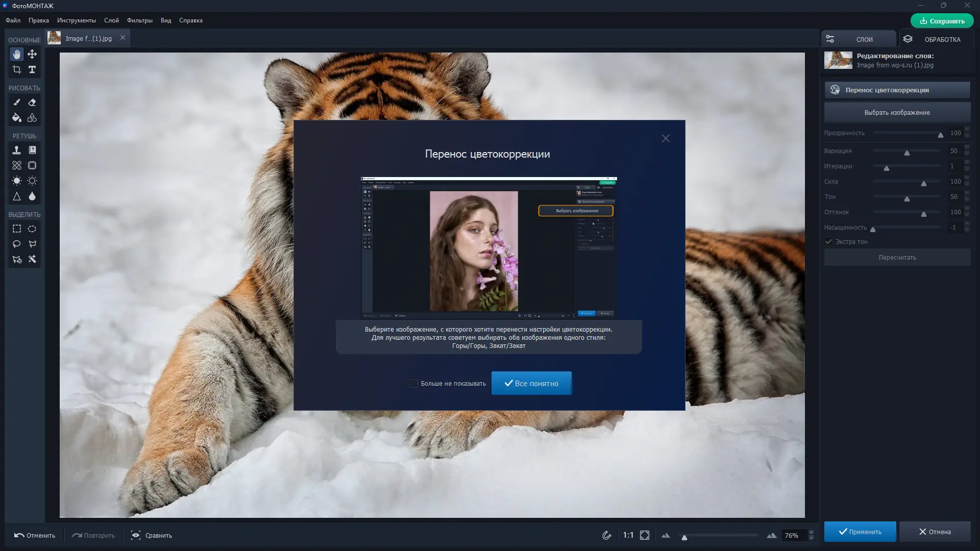
Task: Check the 'Больше не показывать' checkbox
Action: tap(414, 383)
